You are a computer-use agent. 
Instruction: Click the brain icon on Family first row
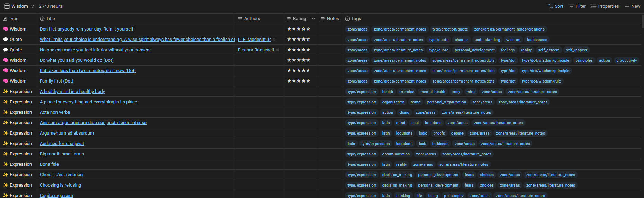pos(6,81)
